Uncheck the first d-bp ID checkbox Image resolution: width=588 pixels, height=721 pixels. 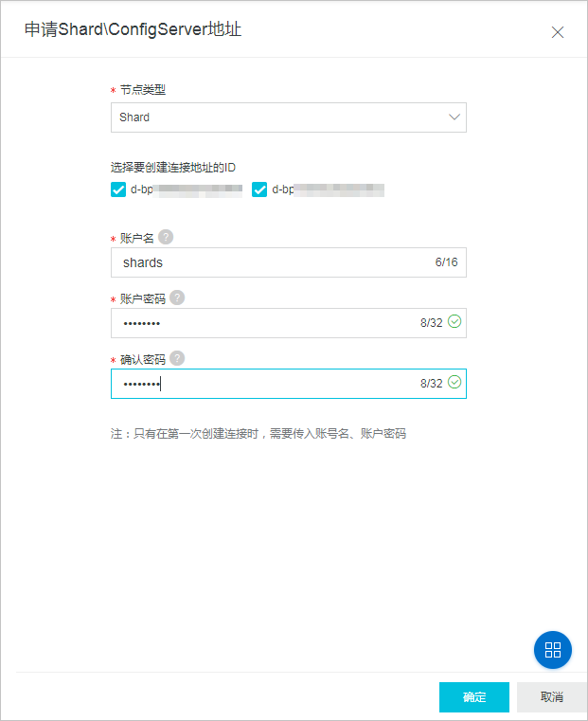coord(118,189)
